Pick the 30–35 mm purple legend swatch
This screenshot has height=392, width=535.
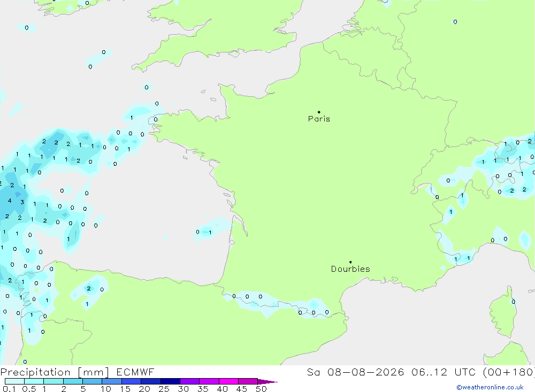click(x=190, y=381)
